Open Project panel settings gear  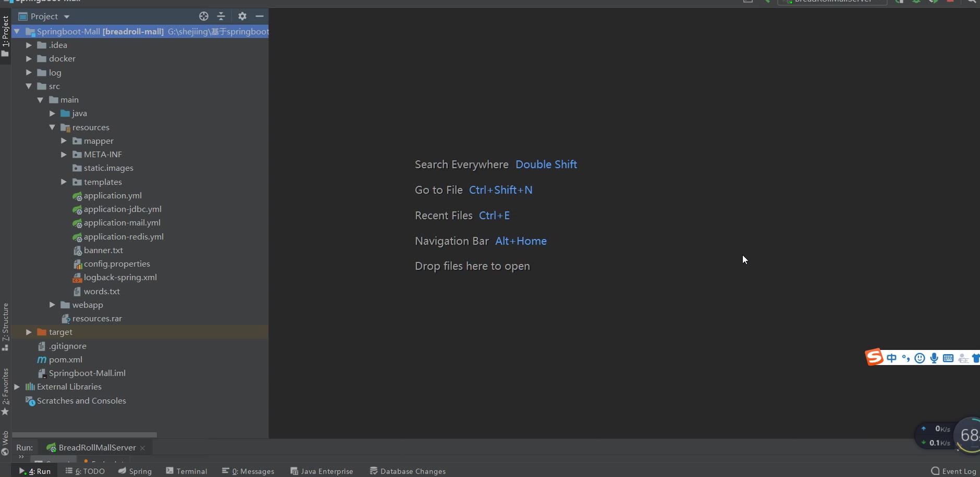[x=242, y=16]
